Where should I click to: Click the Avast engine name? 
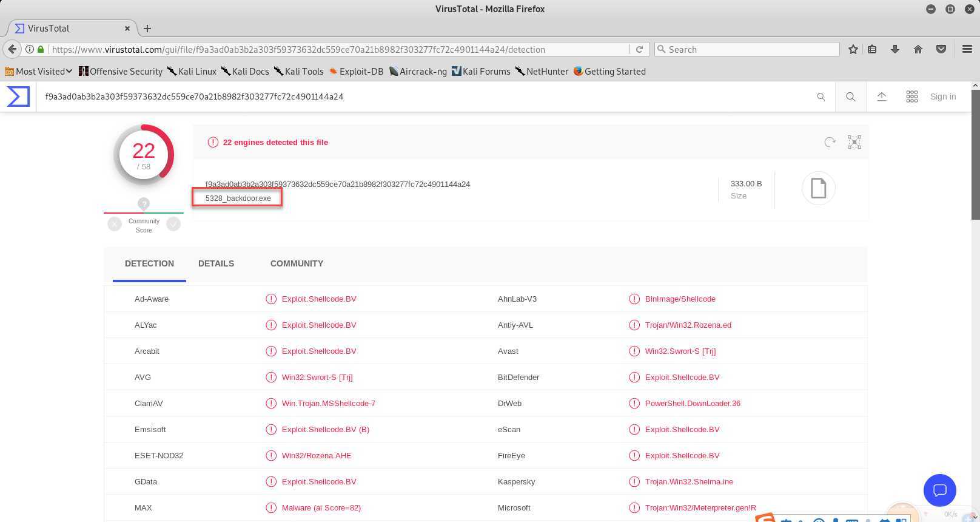tap(508, 351)
